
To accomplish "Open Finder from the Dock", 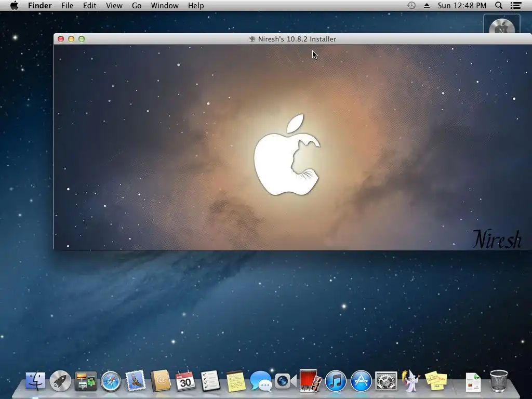I will pyautogui.click(x=35, y=381).
